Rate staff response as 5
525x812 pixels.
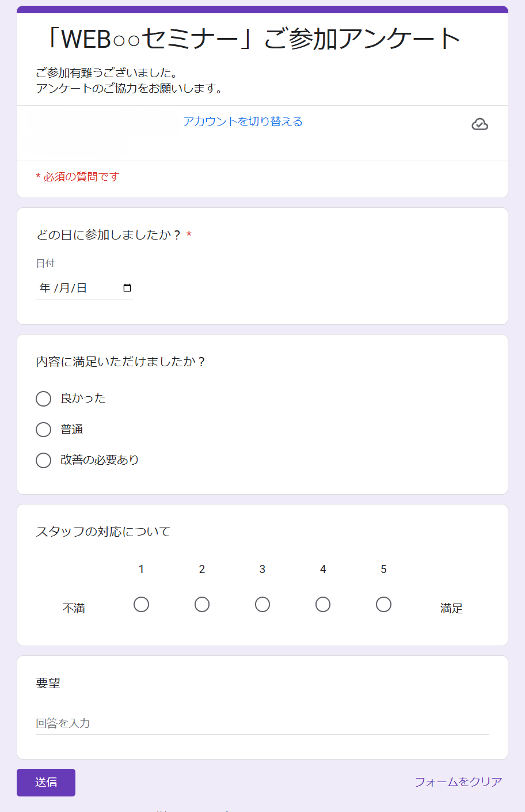383,604
